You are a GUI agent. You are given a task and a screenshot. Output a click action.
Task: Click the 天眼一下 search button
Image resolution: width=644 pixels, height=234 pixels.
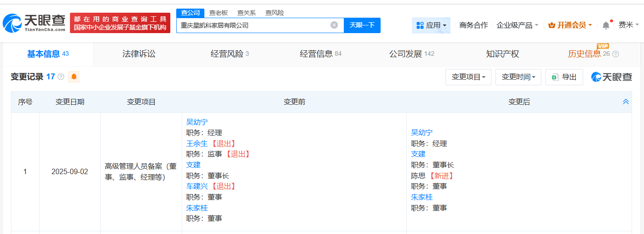[362, 25]
